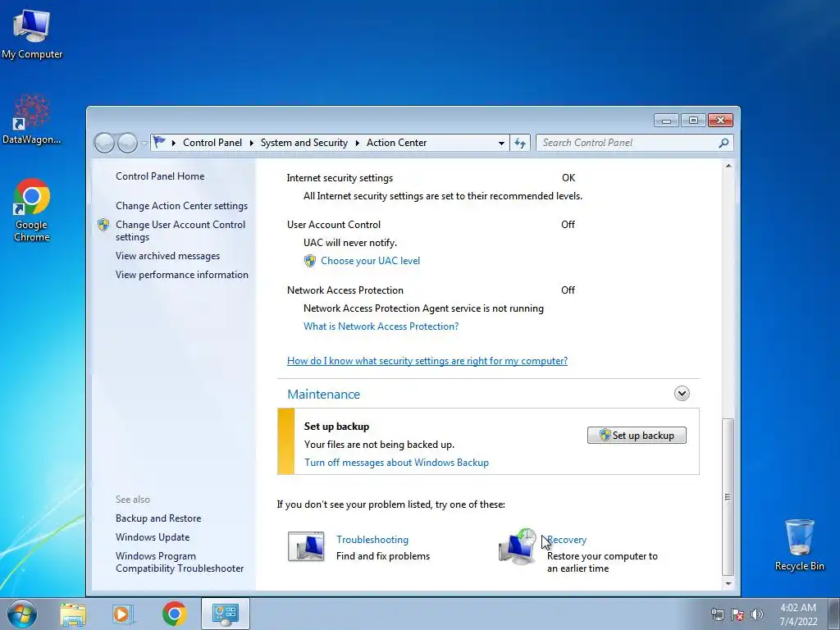Open View performance information

tap(181, 275)
